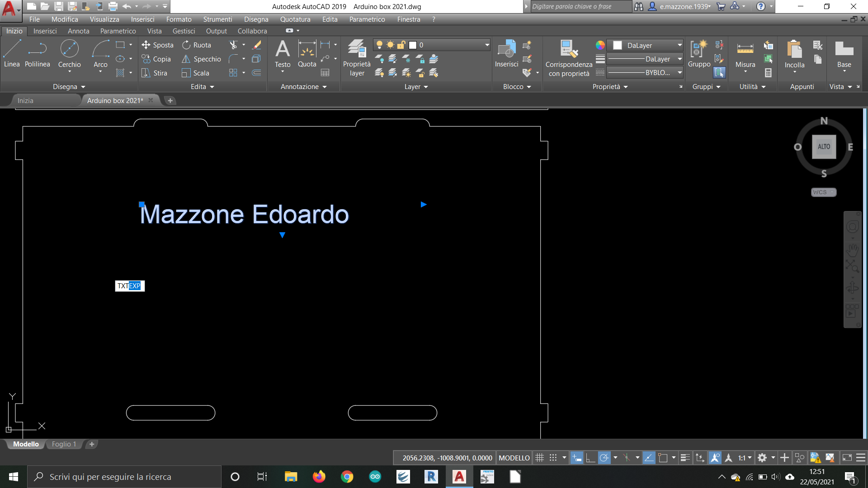Switch to the Annota ribbon tab
The height and width of the screenshot is (488, 868).
tap(78, 31)
